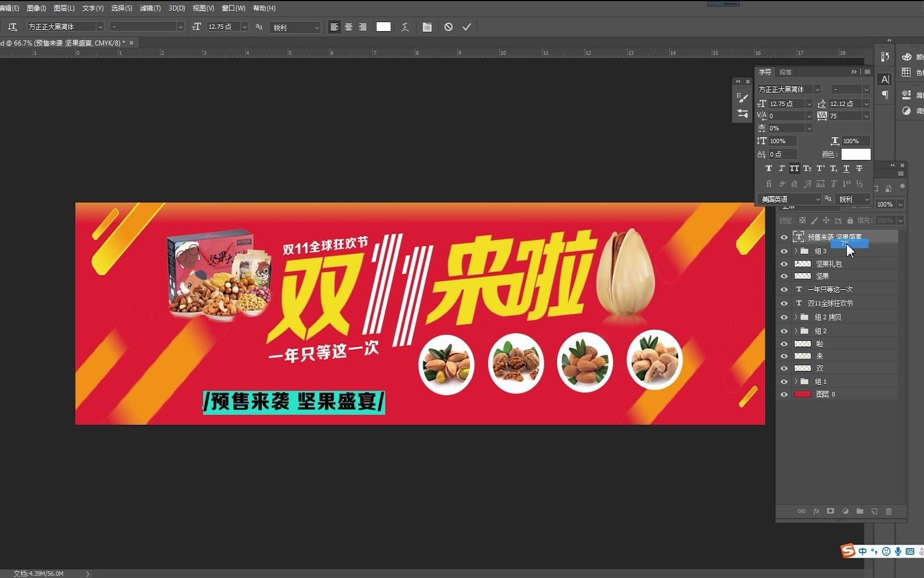Commit the text edit with the checkmark icon
Image resolution: width=924 pixels, height=578 pixels.
point(467,26)
